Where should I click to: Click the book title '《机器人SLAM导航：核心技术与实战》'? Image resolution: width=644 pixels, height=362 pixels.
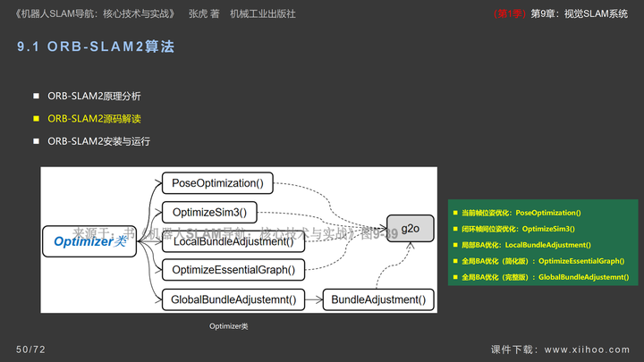(x=96, y=14)
